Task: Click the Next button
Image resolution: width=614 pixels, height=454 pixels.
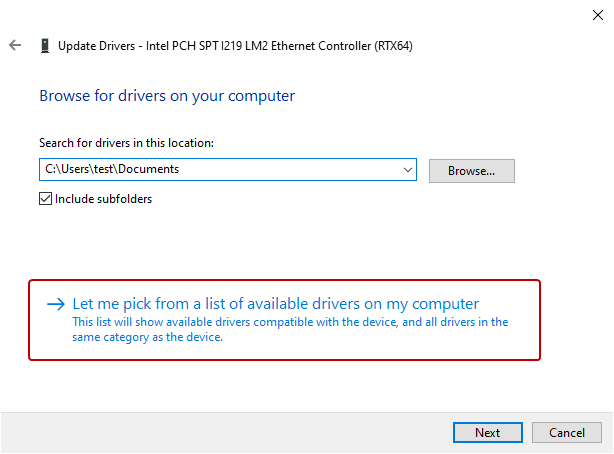Action: pyautogui.click(x=487, y=432)
